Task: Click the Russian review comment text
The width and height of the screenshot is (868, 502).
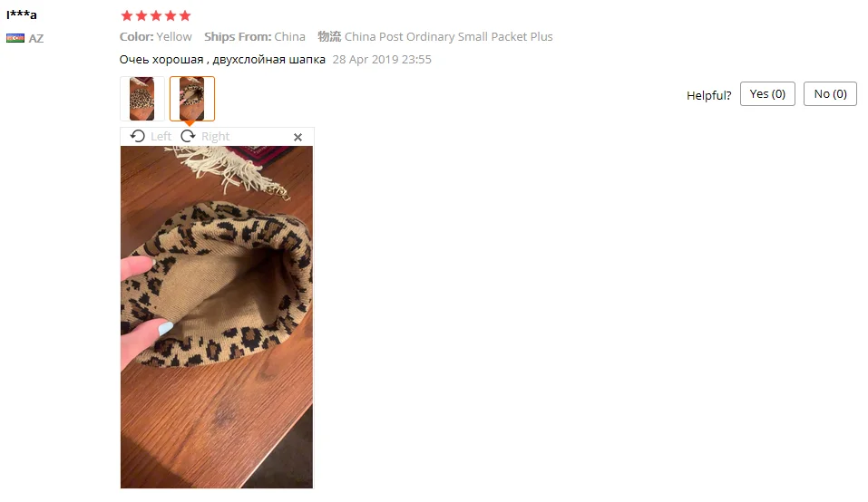Action: pos(222,60)
